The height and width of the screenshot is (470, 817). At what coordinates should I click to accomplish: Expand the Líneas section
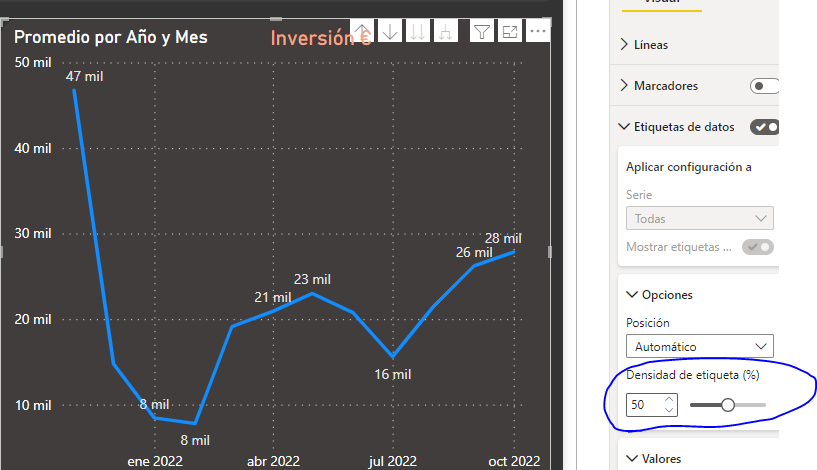[624, 44]
